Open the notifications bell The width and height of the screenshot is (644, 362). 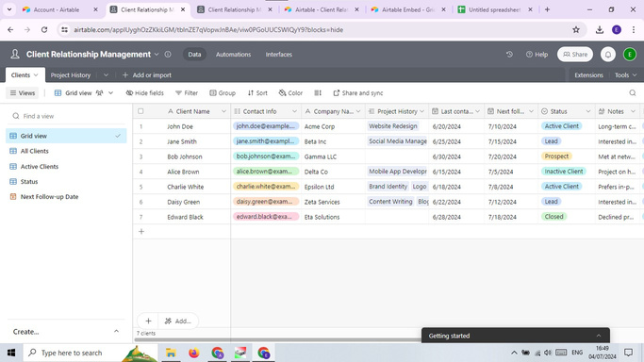pyautogui.click(x=608, y=54)
